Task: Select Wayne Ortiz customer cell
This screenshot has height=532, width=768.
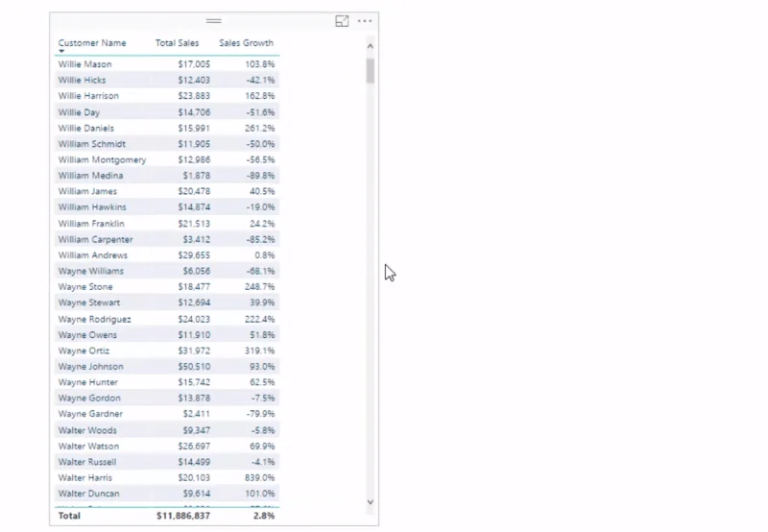Action: (84, 351)
